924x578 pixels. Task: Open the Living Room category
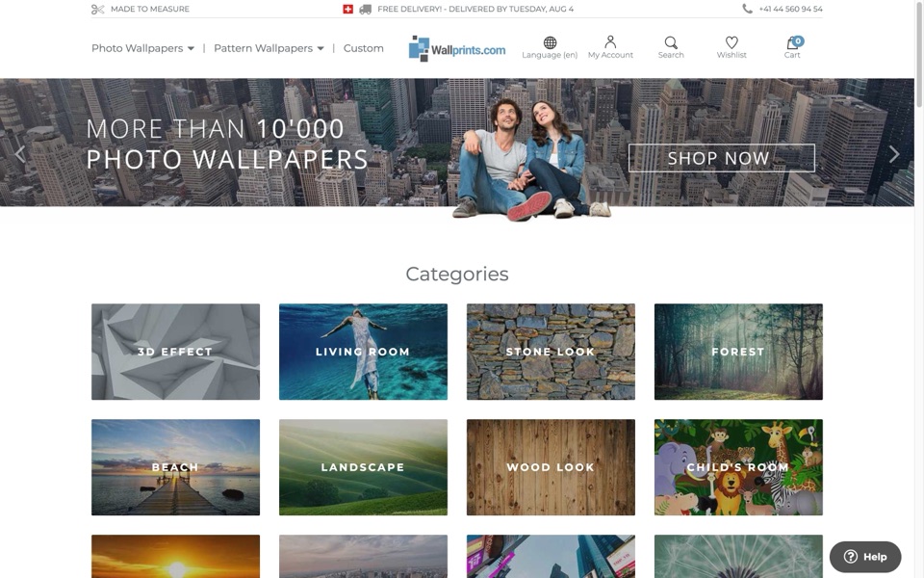tap(363, 352)
